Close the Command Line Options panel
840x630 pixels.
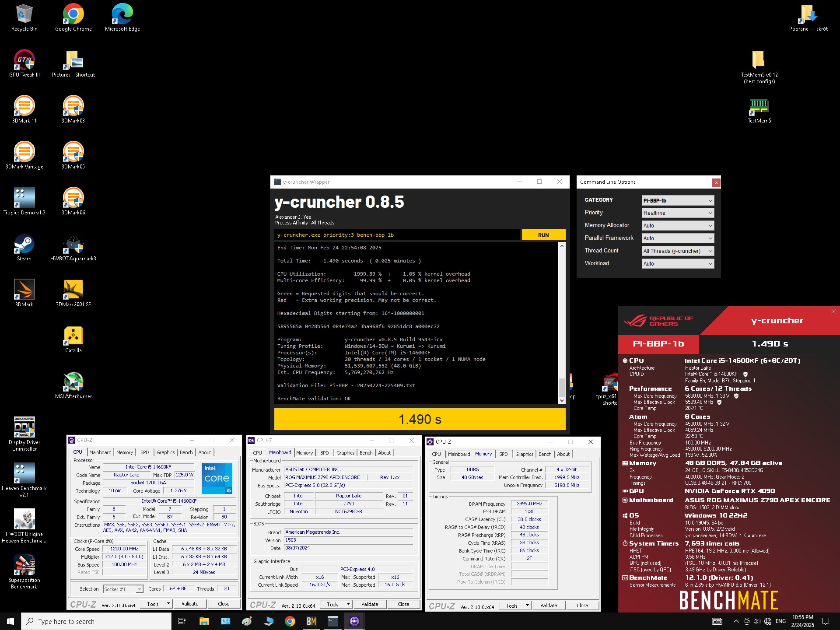pyautogui.click(x=716, y=182)
